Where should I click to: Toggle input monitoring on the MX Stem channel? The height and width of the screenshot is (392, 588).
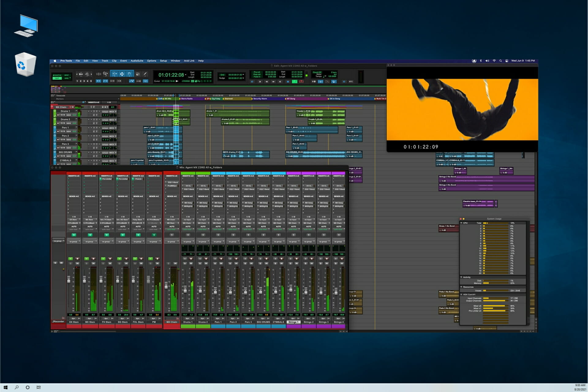point(87,258)
